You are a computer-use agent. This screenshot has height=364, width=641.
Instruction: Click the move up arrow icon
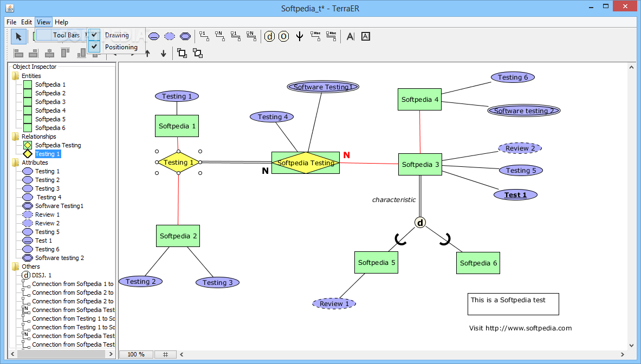tap(147, 53)
